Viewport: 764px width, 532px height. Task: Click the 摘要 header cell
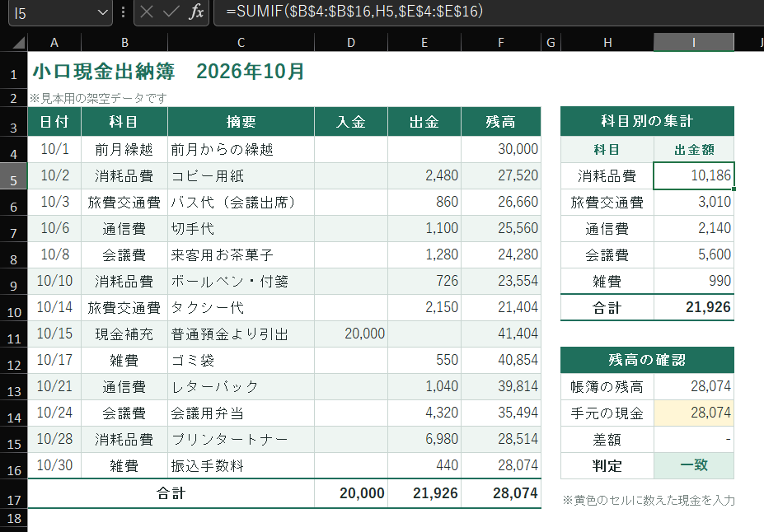click(241, 122)
